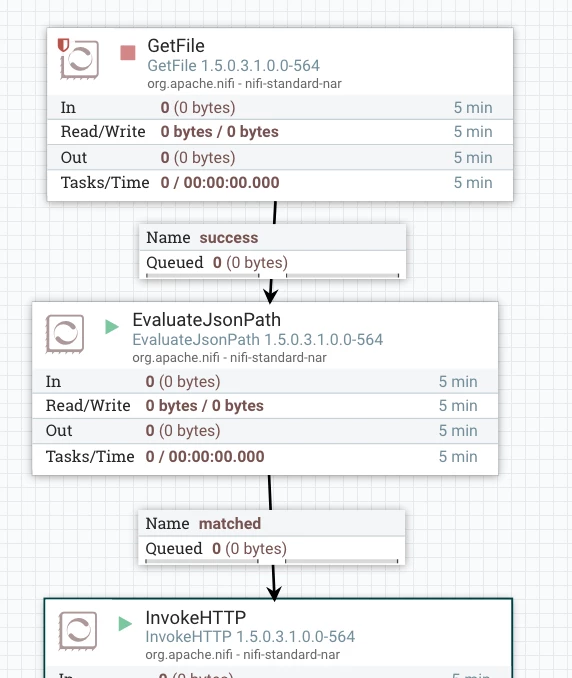Click the '5 min' in GetFile's Tasks/Time row
This screenshot has height=678, width=572.
[473, 182]
